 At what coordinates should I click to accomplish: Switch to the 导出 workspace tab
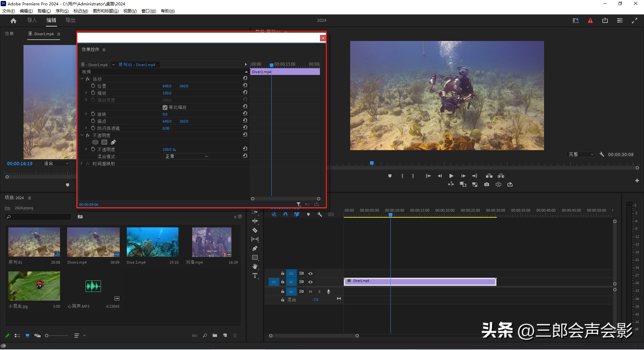(x=70, y=20)
